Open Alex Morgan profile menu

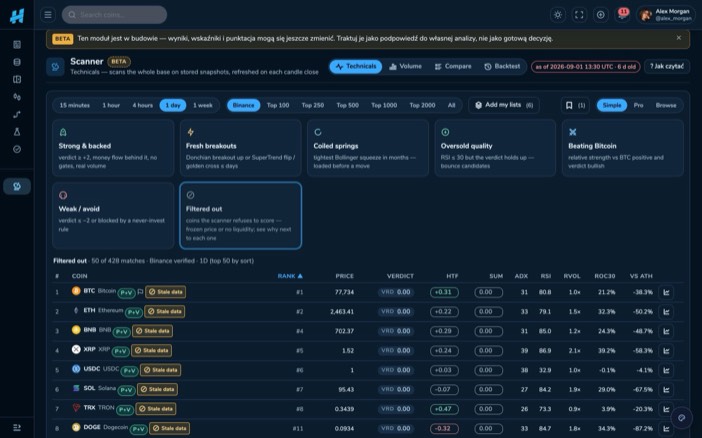click(665, 15)
